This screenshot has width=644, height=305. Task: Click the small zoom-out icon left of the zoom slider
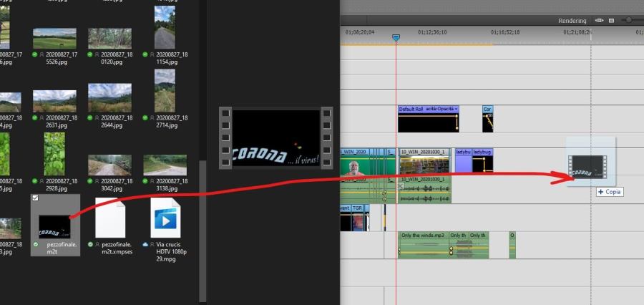611,21
